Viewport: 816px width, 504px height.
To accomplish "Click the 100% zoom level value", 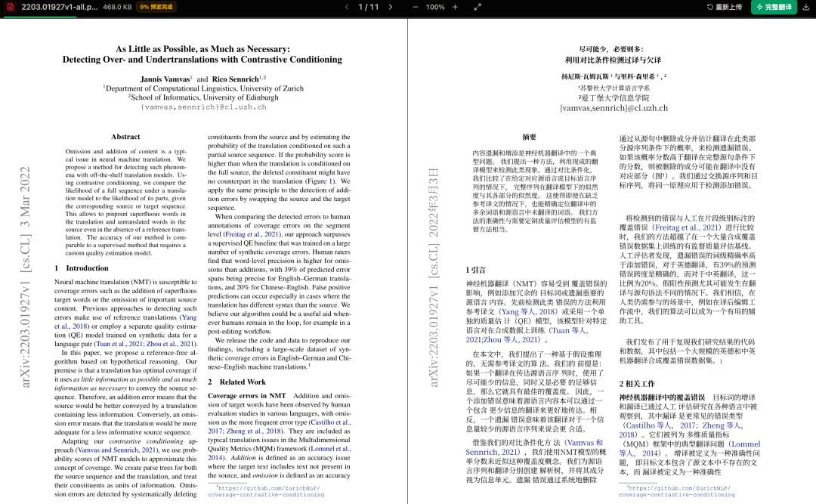I will [x=435, y=7].
